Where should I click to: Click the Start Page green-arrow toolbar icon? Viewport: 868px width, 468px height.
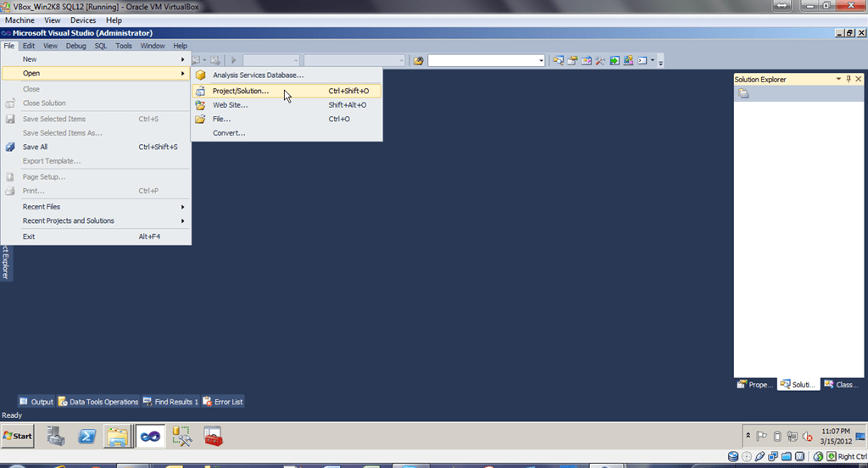click(x=615, y=60)
